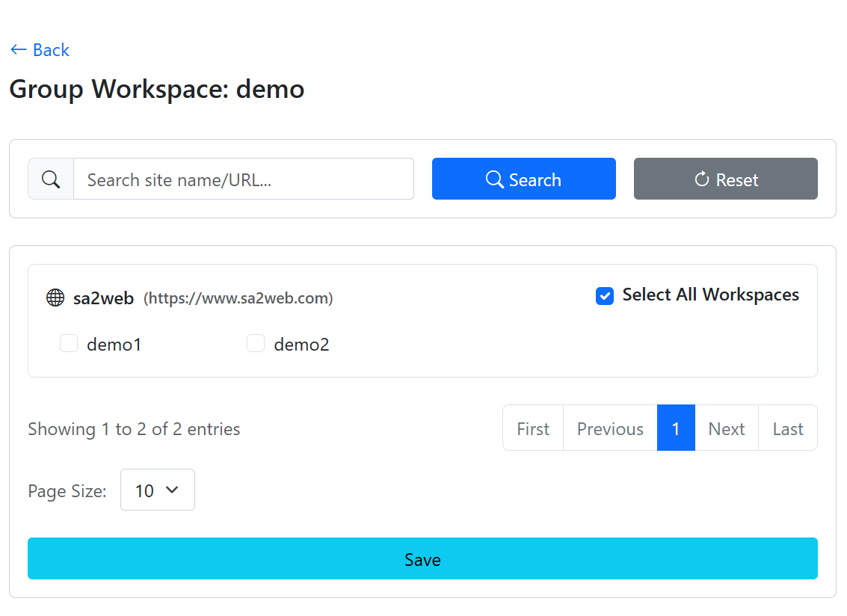Click the Select All Workspaces label
This screenshot has width=847, height=616.
[710, 295]
